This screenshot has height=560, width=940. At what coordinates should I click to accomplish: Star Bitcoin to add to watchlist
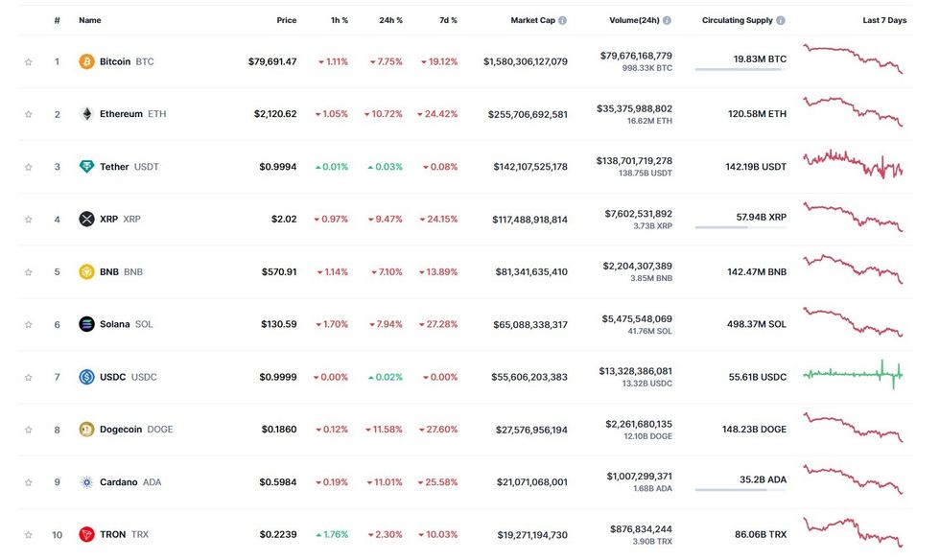point(29,62)
